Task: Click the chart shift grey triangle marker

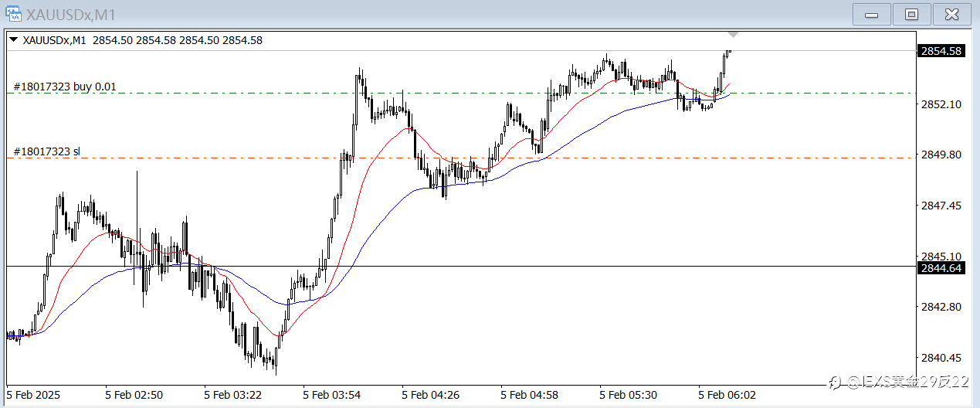Action: tap(733, 36)
